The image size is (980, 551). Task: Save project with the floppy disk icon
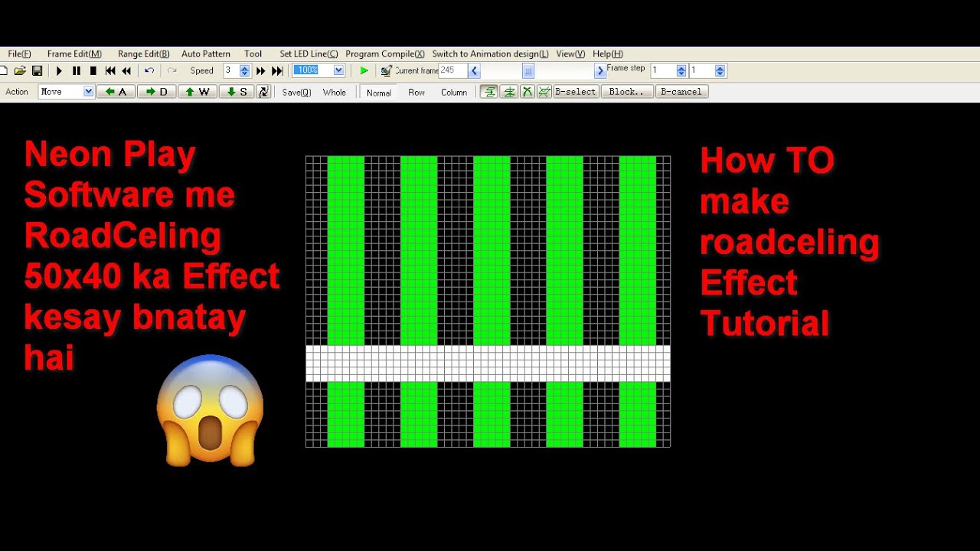[x=37, y=70]
